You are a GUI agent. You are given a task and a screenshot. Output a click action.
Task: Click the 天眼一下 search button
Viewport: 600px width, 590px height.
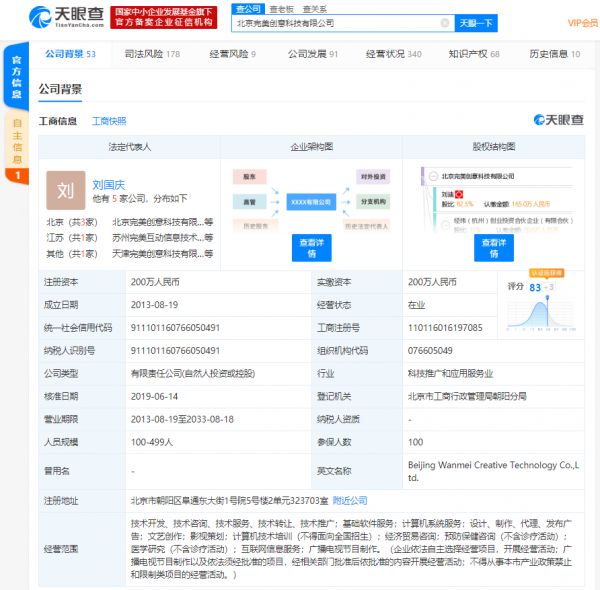pyautogui.click(x=475, y=23)
